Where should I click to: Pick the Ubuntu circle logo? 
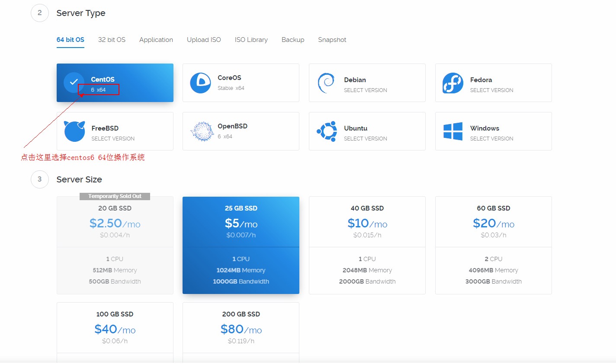click(x=327, y=131)
